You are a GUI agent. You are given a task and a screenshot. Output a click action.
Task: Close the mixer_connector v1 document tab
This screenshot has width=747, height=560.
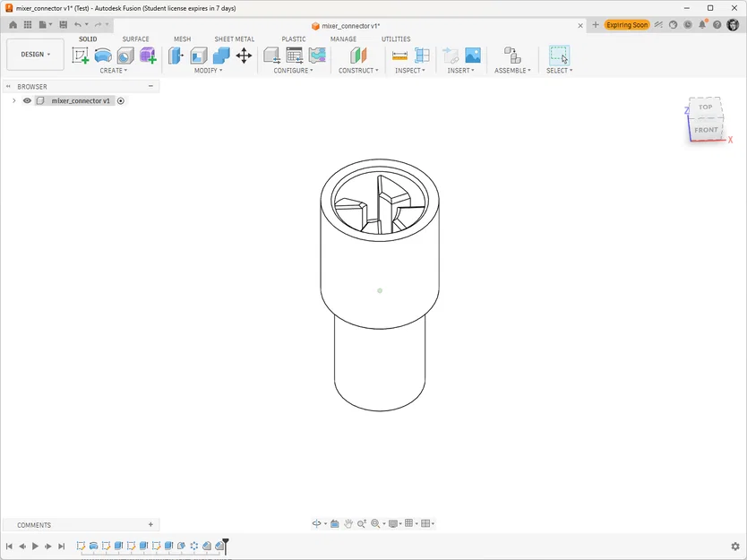(x=580, y=26)
